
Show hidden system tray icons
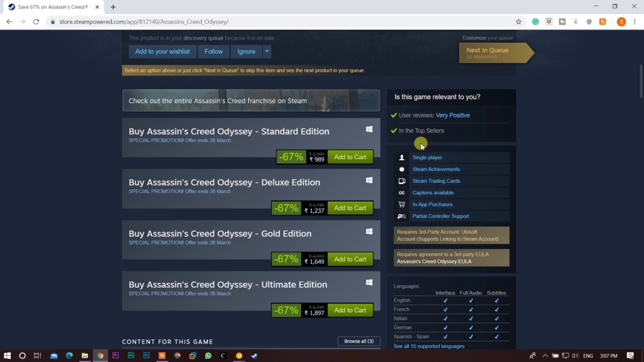pyautogui.click(x=545, y=356)
